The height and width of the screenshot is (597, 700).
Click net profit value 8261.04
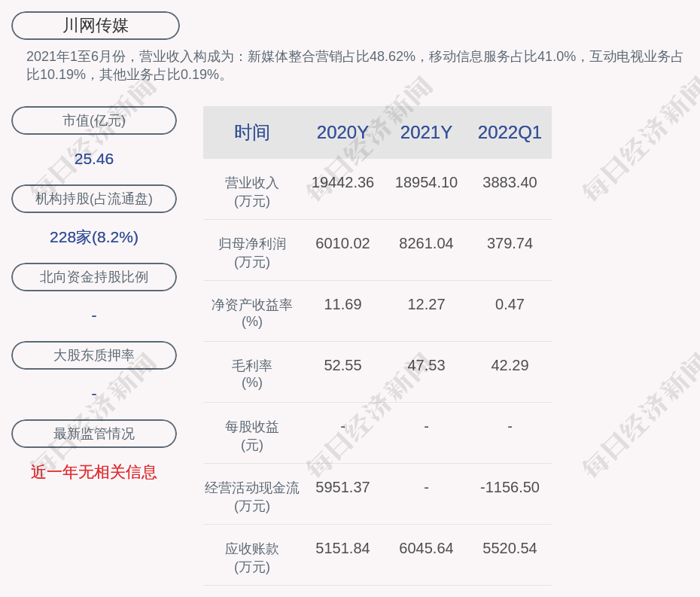(x=426, y=243)
